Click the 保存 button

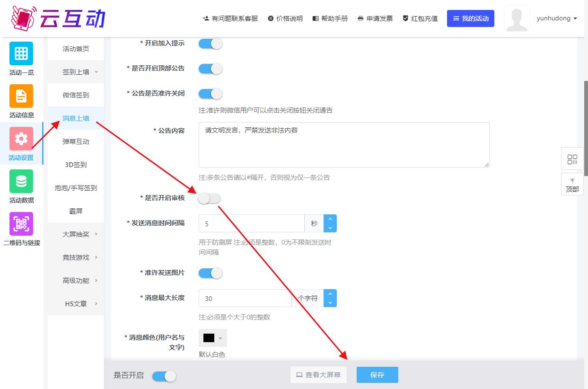(377, 375)
